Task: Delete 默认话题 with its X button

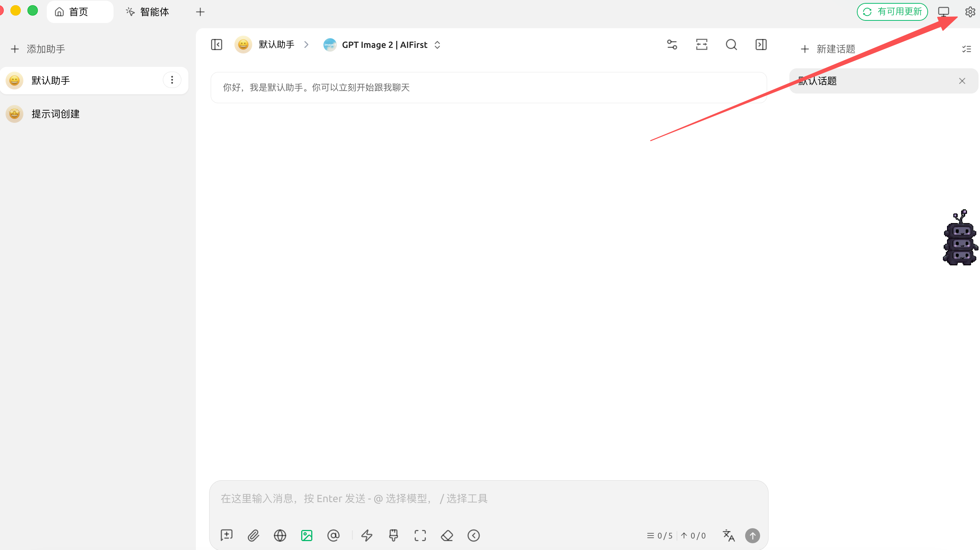Action: (x=962, y=81)
